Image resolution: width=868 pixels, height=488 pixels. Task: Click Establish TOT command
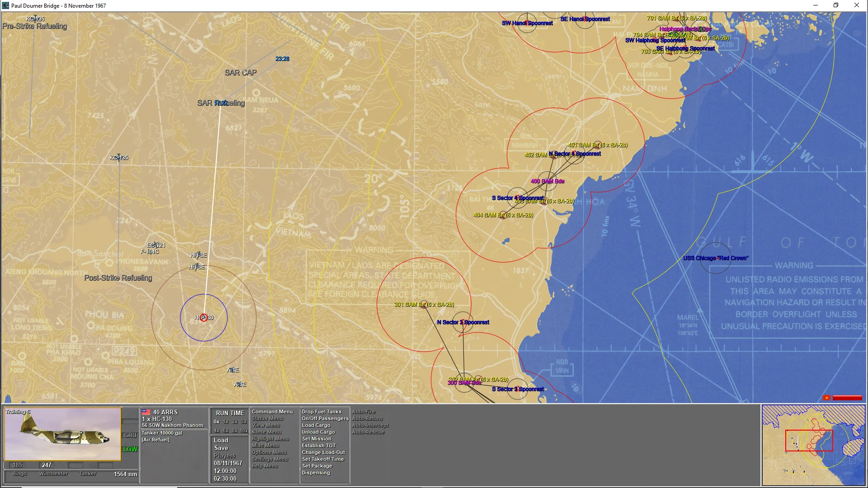pyautogui.click(x=319, y=446)
